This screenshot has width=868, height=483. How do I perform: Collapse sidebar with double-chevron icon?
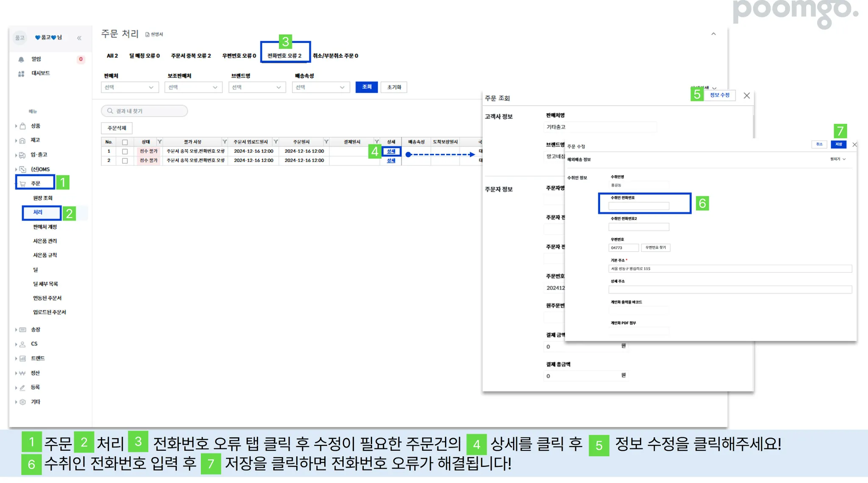79,38
